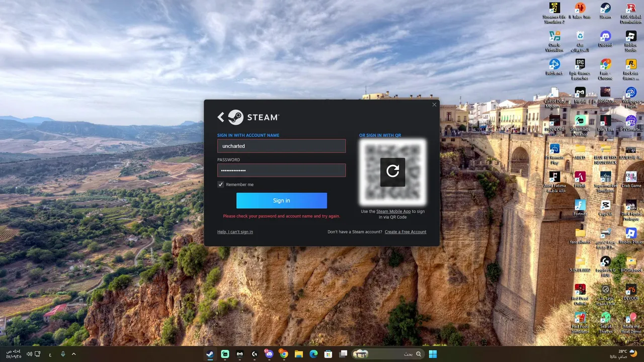Viewport: 644px width, 362px height.
Task: Click the taskbar search box
Action: [387, 354]
